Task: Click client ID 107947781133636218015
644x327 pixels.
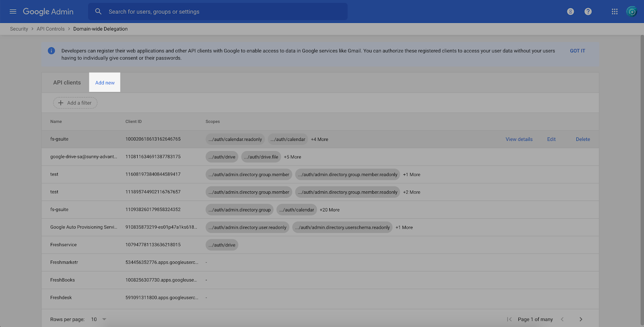Action: [153, 245]
